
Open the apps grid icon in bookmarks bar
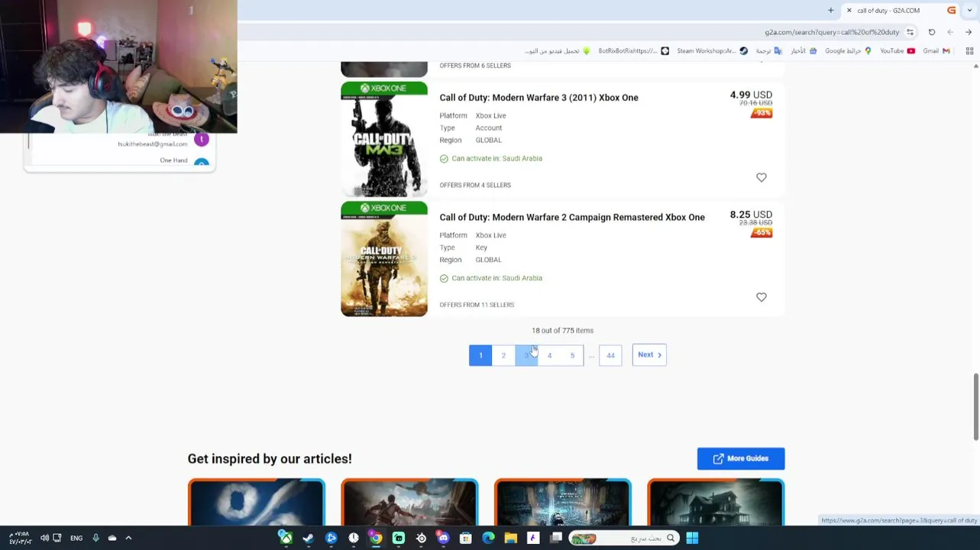[x=969, y=51]
